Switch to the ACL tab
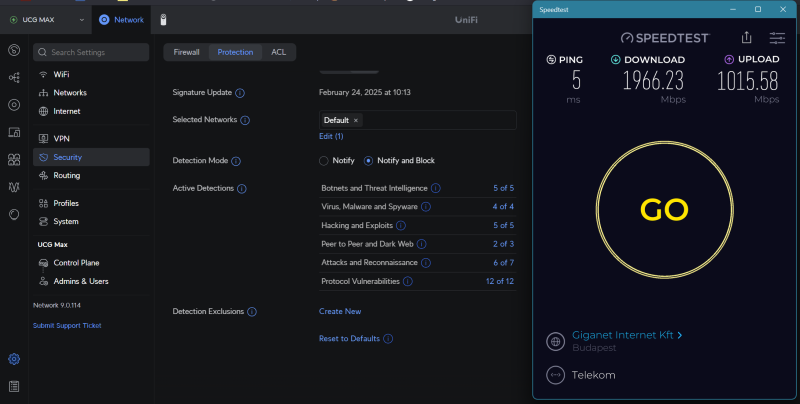The height and width of the screenshot is (404, 800). tap(279, 52)
